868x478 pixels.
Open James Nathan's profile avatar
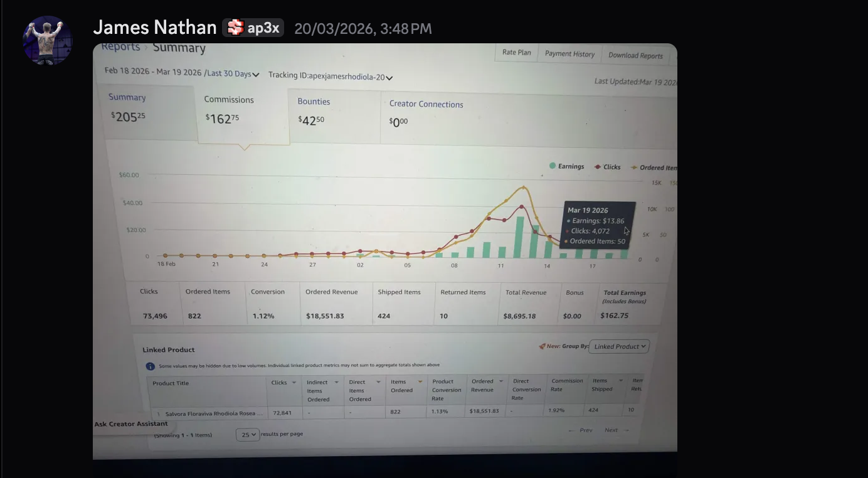[x=47, y=41]
